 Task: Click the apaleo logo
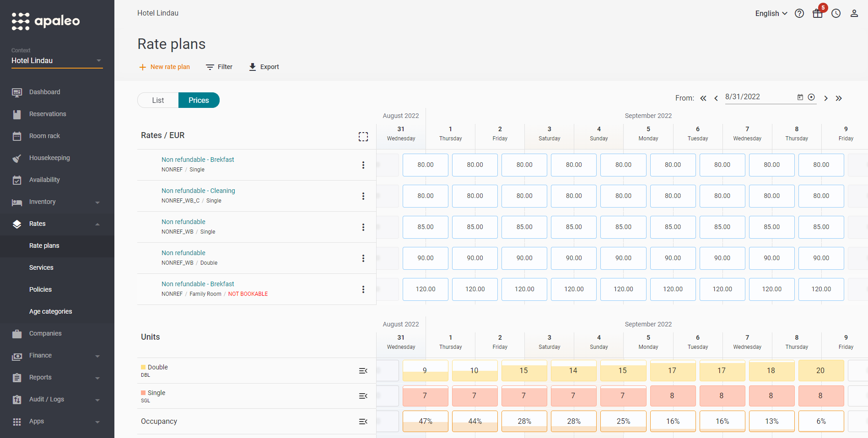[45, 21]
